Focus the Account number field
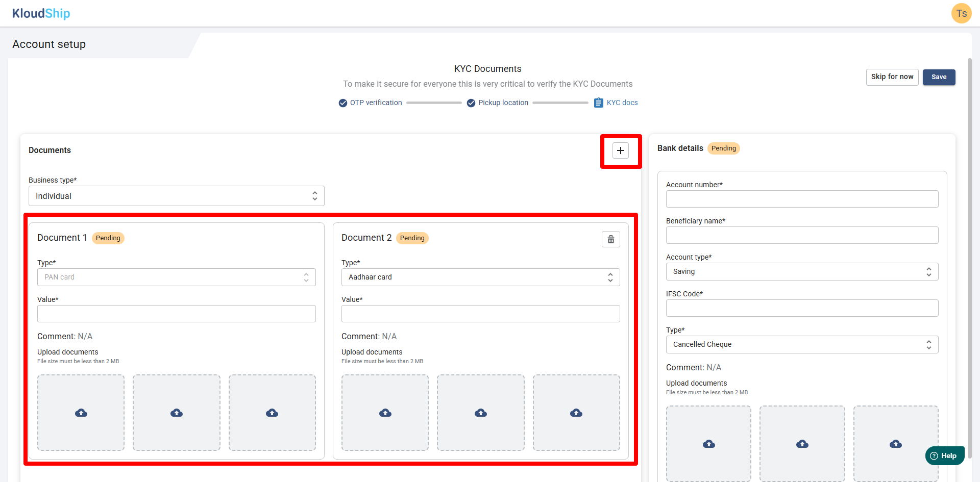The width and height of the screenshot is (980, 482). [x=802, y=199]
